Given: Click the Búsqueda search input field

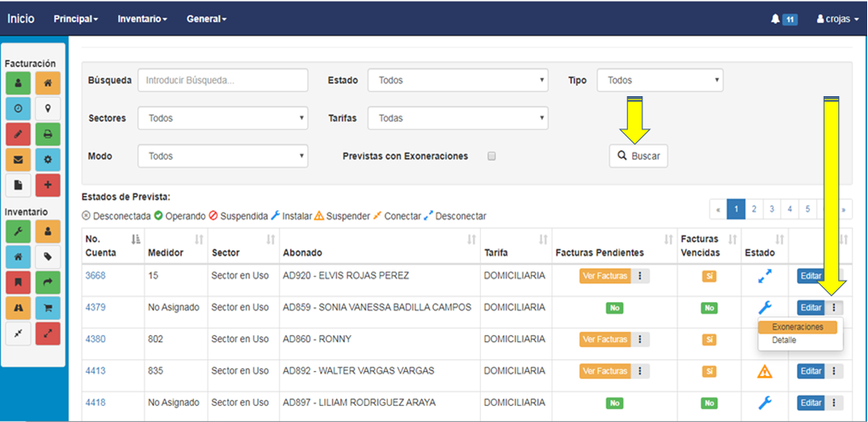Looking at the screenshot, I should [223, 80].
